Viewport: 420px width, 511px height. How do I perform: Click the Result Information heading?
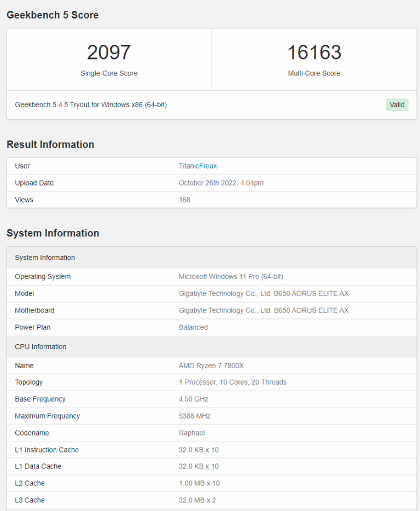pos(50,144)
